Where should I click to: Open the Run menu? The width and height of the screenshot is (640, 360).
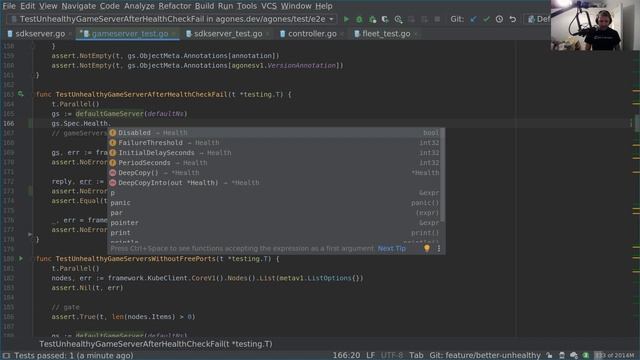[x=225, y=6]
